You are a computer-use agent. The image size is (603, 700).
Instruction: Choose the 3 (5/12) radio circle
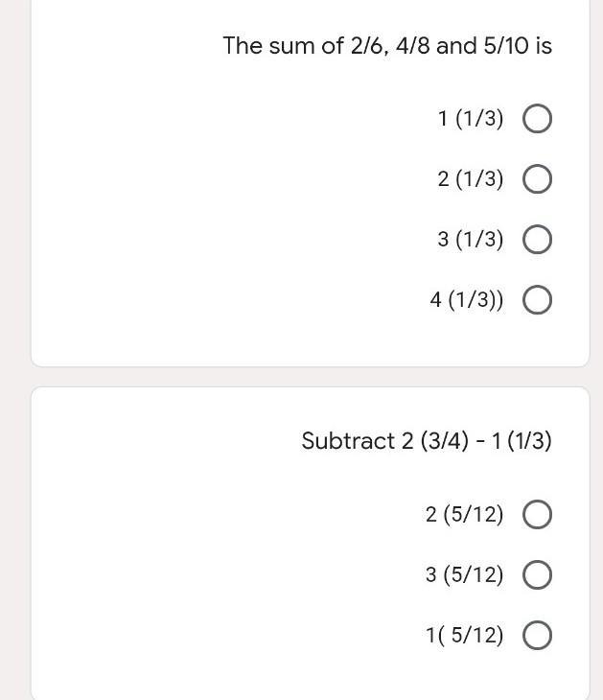[537, 574]
